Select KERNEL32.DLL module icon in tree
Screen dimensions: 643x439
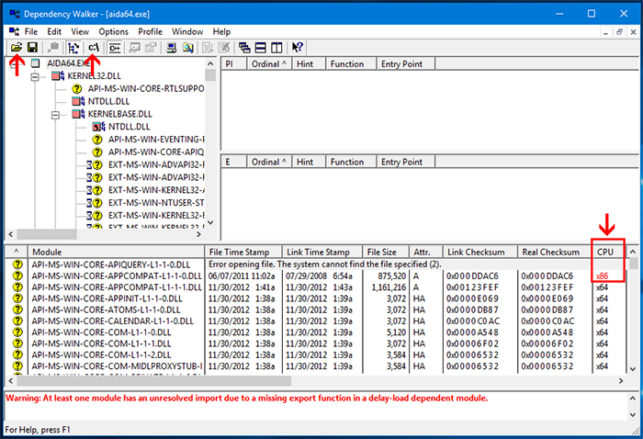[57, 76]
